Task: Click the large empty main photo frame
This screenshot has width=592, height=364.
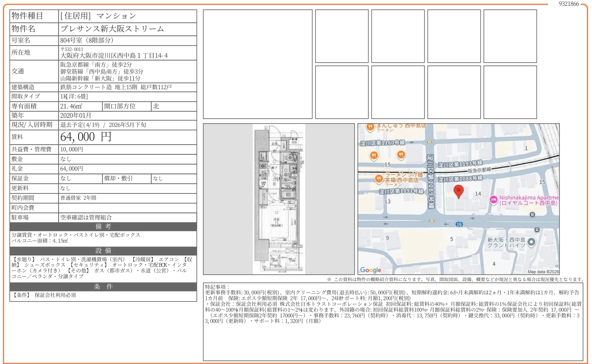Action: click(x=257, y=64)
